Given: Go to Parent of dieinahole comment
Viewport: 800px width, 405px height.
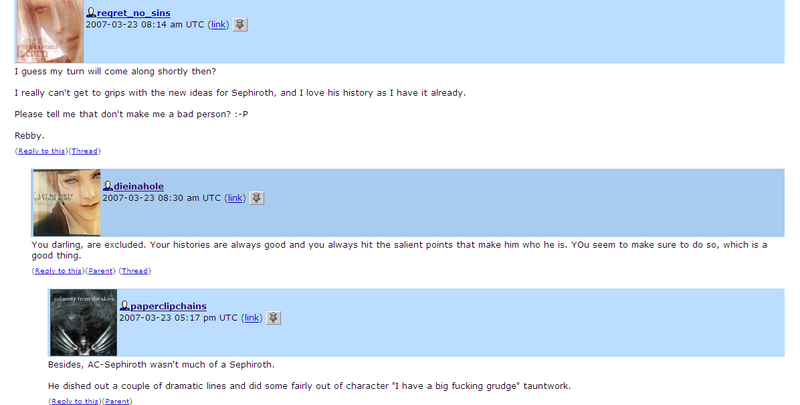Looking at the screenshot, I should pos(101,271).
